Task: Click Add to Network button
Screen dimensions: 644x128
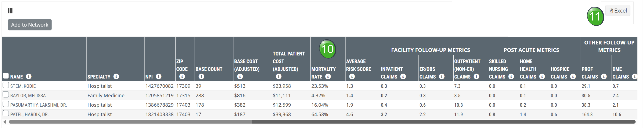Action: 30,25
